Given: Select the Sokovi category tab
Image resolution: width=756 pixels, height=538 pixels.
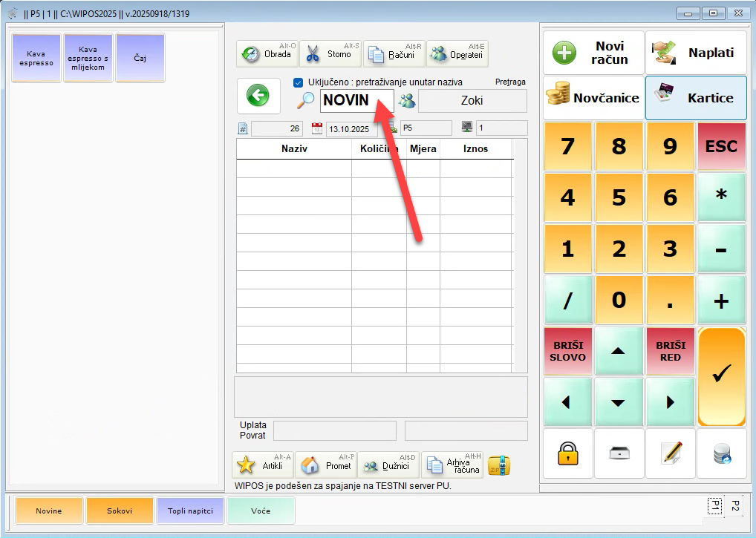Looking at the screenshot, I should (120, 511).
